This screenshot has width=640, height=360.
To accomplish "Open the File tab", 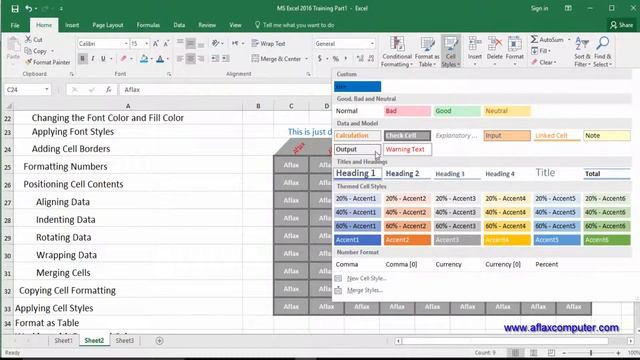I will pyautogui.click(x=15, y=25).
